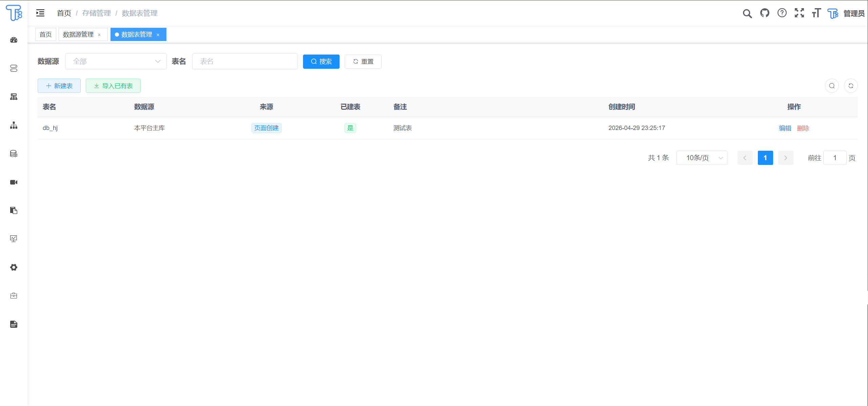Focus the 表名 search input

245,61
